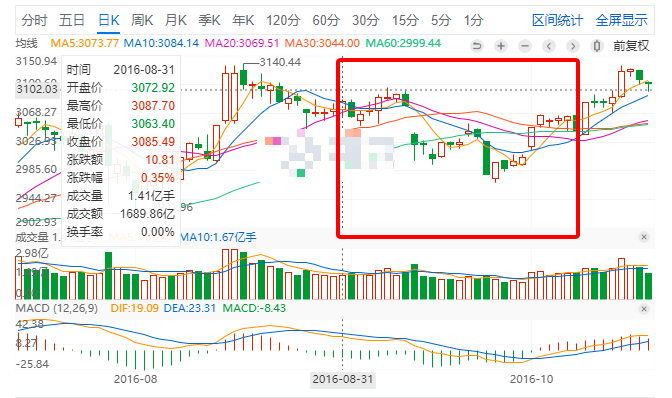The height and width of the screenshot is (398, 672).
Task: Switch to the 月K tab
Action: [x=176, y=20]
